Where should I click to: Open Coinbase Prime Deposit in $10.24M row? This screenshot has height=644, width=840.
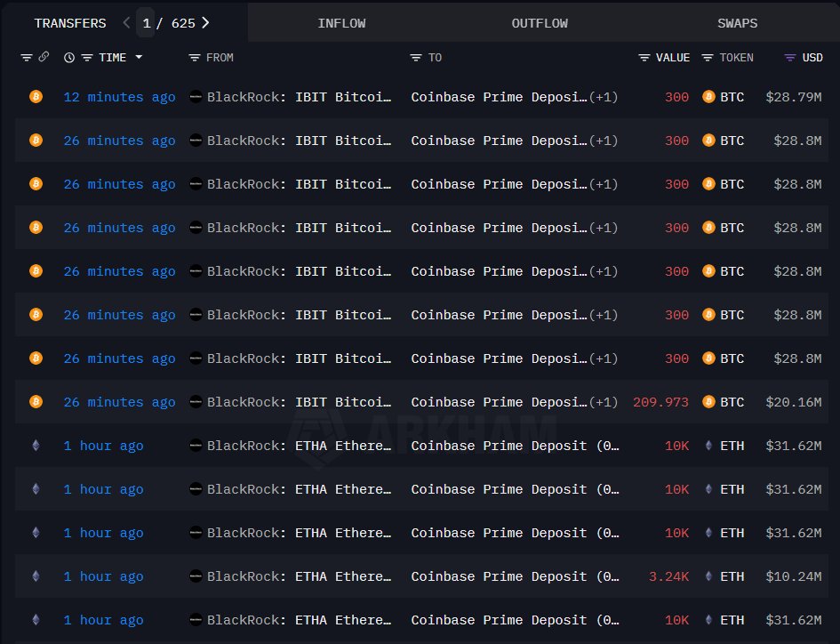pos(515,576)
